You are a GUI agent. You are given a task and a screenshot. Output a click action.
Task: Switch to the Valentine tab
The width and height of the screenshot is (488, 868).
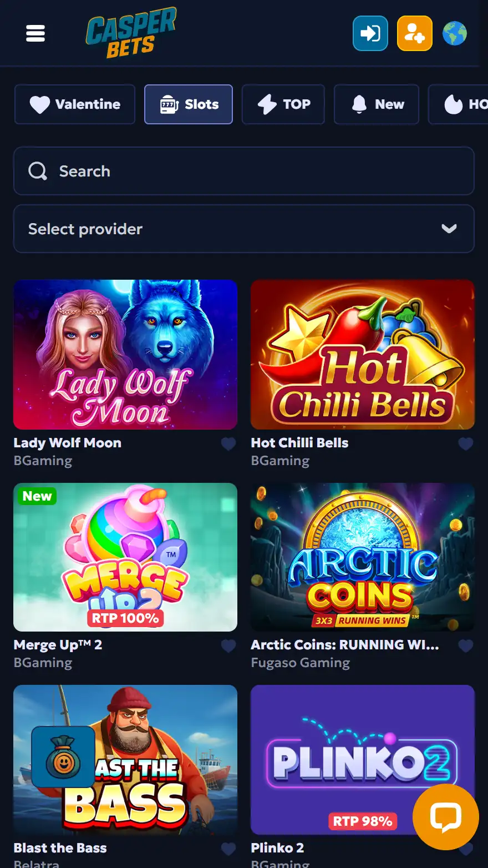click(75, 104)
